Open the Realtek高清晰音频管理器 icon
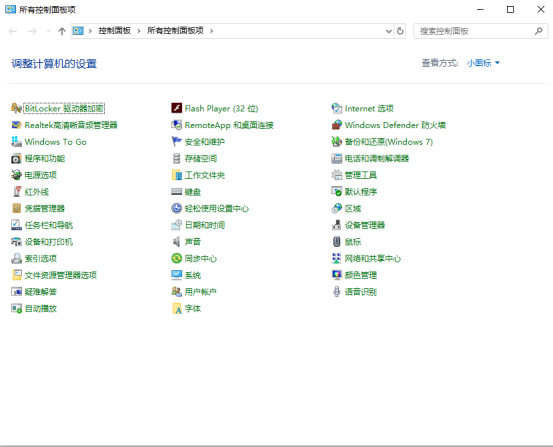Screen dimensions: 553x447 coord(16,125)
